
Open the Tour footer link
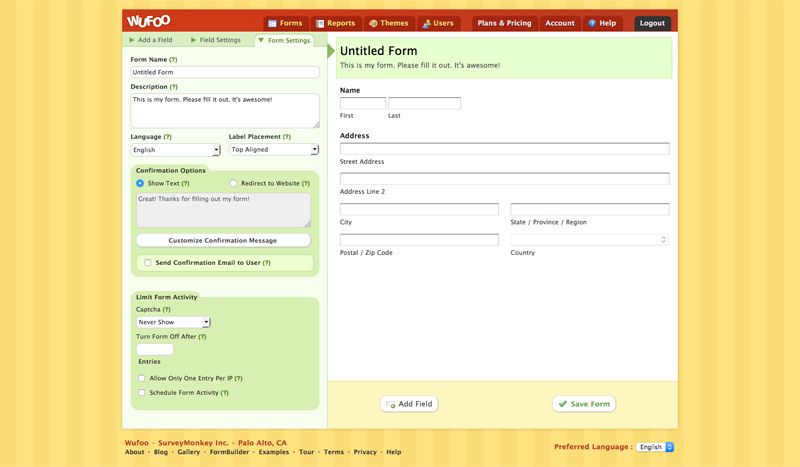pyautogui.click(x=306, y=452)
